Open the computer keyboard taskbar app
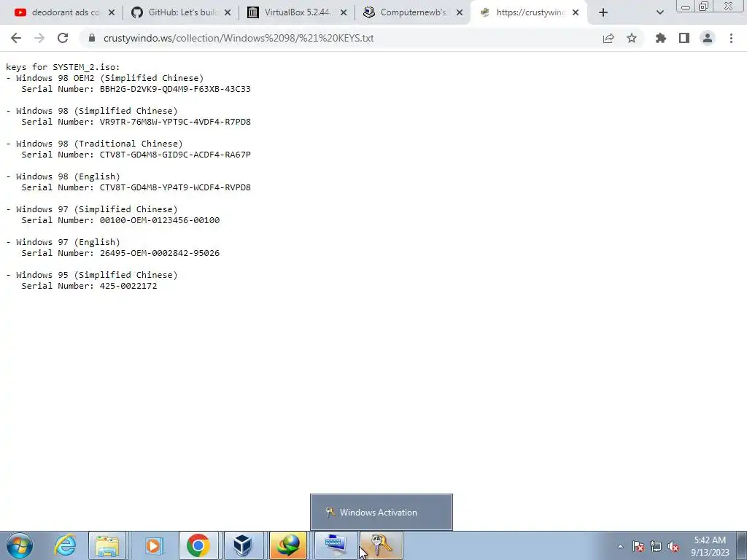The image size is (747, 560). [x=336, y=545]
